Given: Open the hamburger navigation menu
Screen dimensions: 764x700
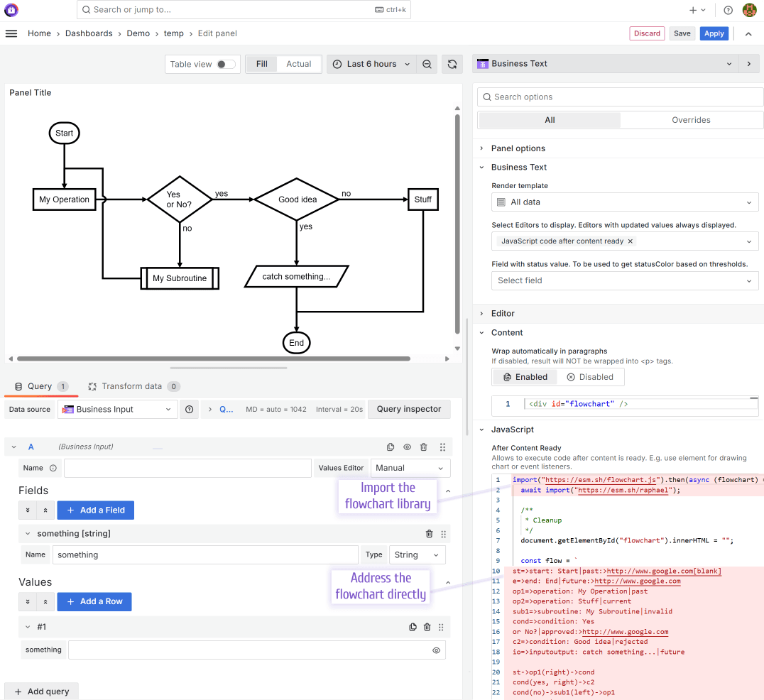Looking at the screenshot, I should [11, 33].
